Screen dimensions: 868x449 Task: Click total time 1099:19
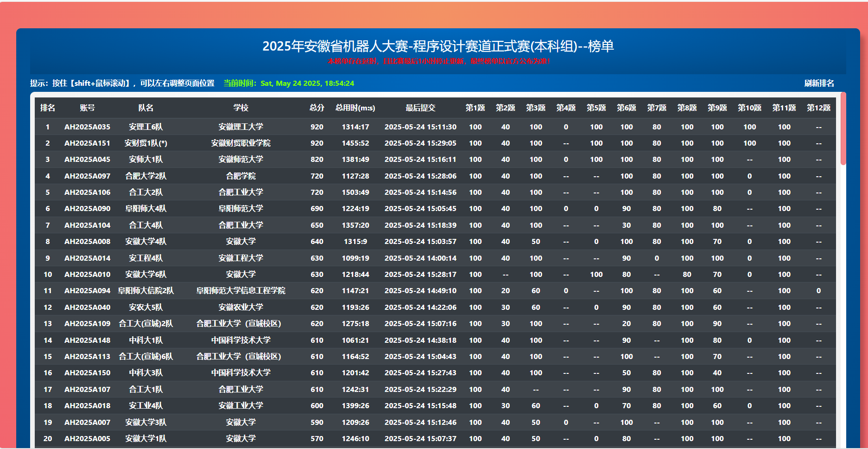coord(355,258)
